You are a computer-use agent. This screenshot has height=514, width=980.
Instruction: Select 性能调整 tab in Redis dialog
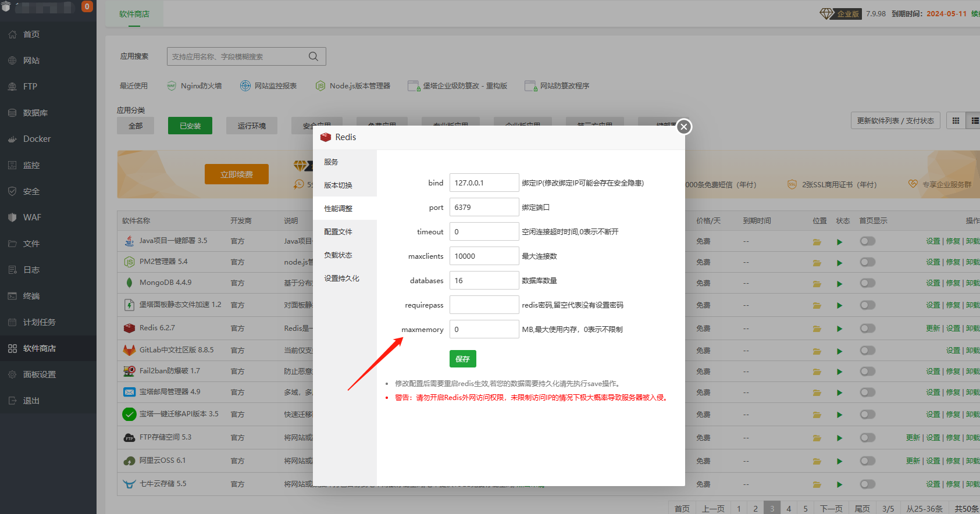point(345,208)
